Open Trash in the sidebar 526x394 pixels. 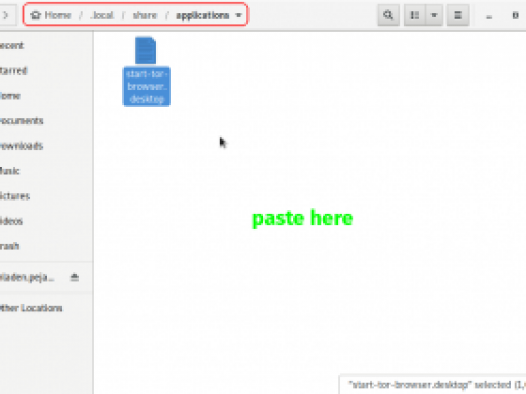coord(9,246)
